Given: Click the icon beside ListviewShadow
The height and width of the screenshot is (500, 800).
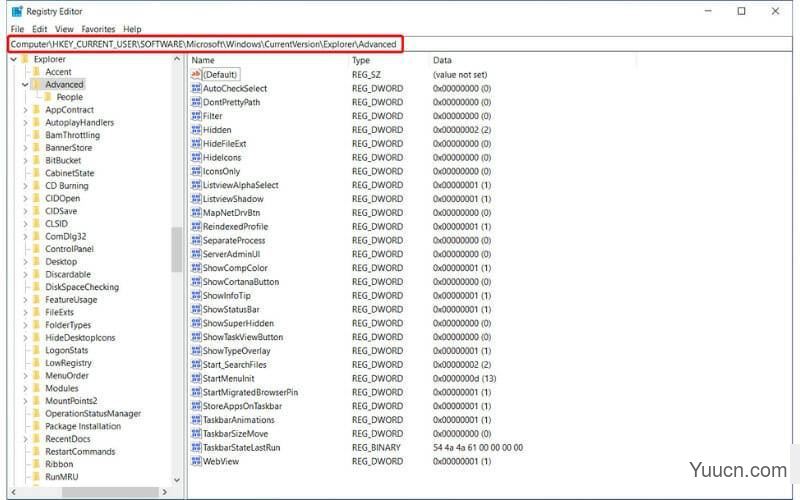Looking at the screenshot, I should pyautogui.click(x=196, y=198).
